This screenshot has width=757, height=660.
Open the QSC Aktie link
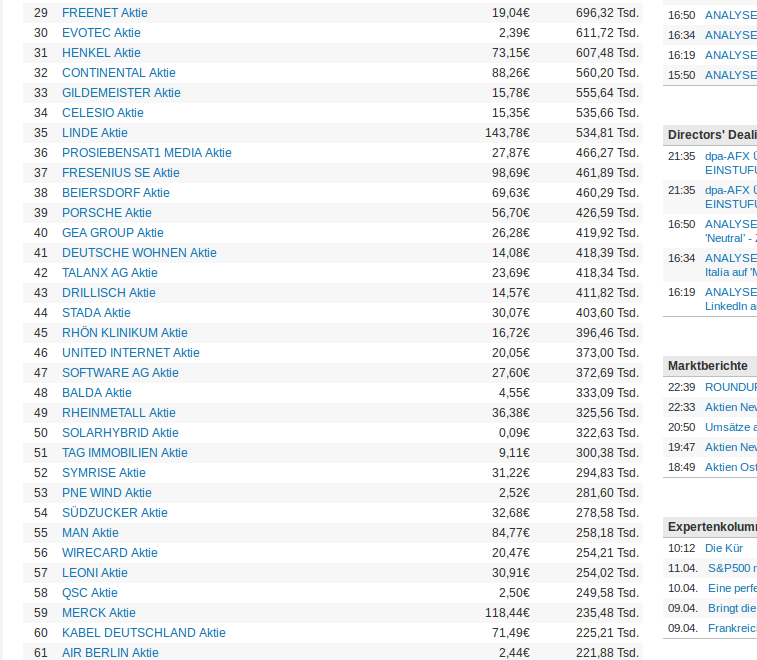click(x=90, y=593)
